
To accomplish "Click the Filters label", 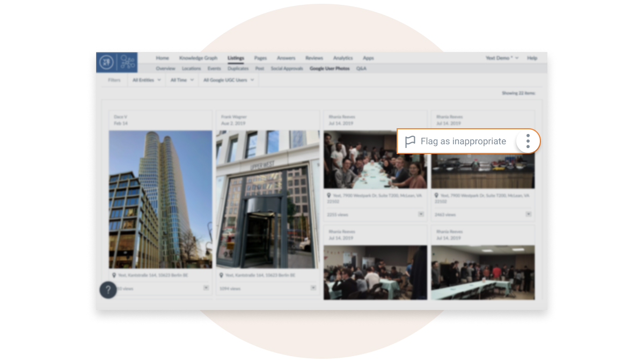I will (114, 80).
